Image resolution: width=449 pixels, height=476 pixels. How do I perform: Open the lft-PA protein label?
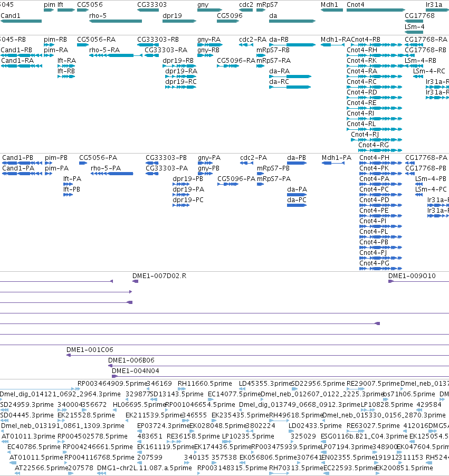tap(72, 179)
